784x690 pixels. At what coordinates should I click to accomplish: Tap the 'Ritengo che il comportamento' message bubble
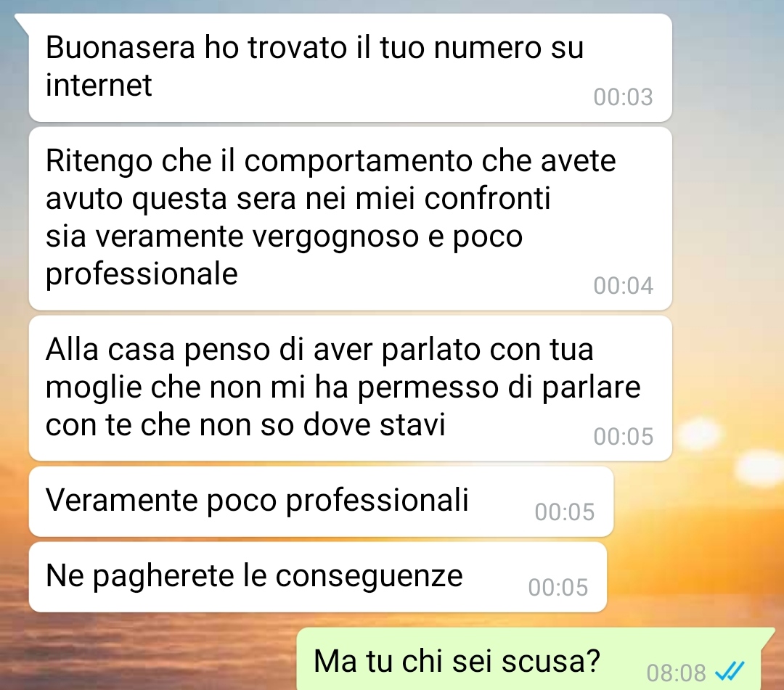(350, 218)
